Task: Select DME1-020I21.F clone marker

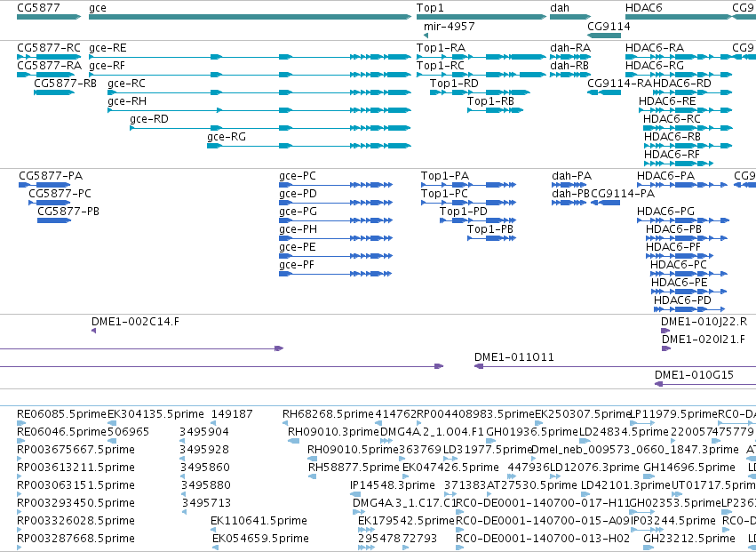Action: (x=666, y=348)
